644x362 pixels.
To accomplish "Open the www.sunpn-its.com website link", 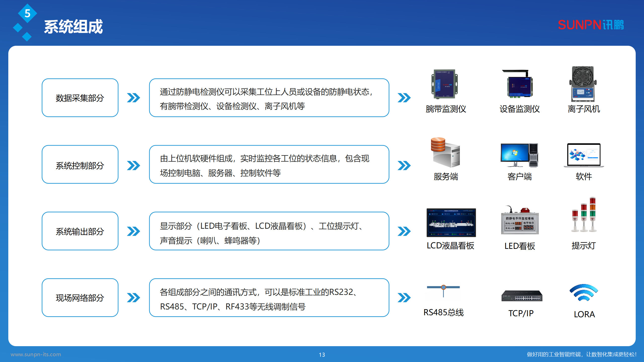I will pos(36,354).
